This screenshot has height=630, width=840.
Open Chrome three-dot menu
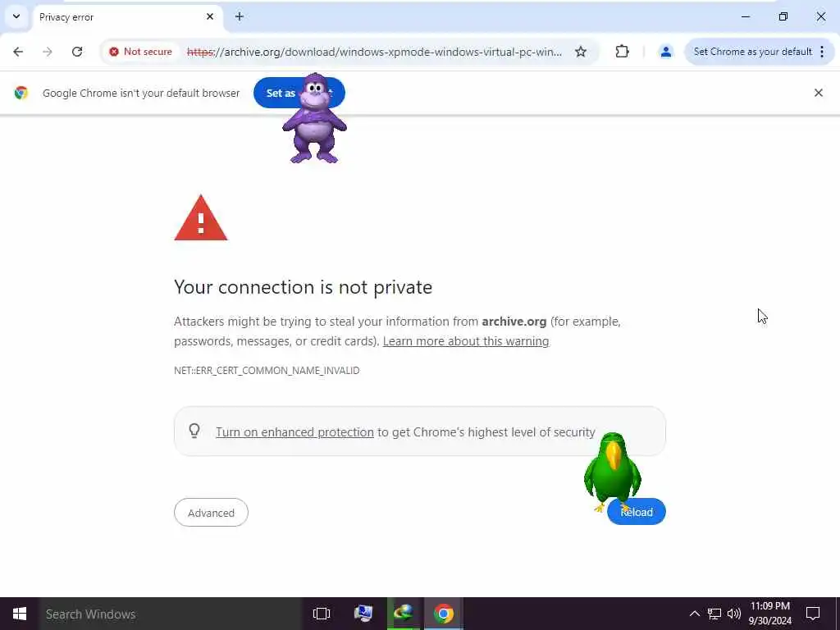822,52
